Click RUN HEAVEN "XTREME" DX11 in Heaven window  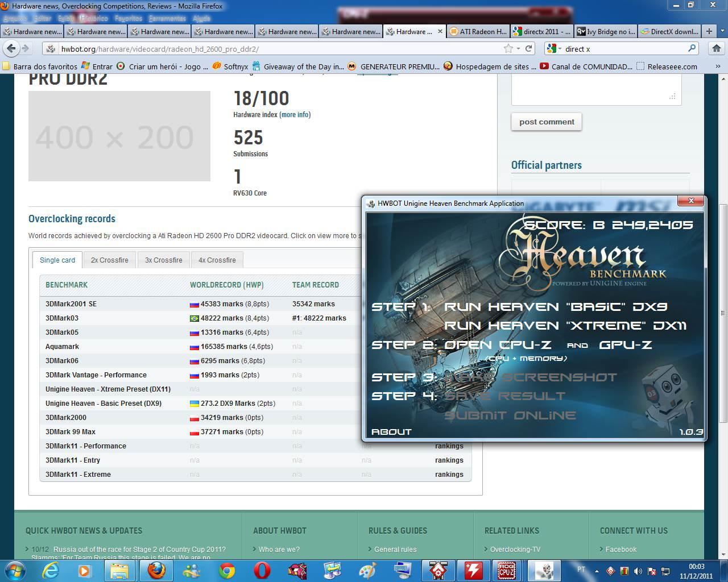[565, 326]
